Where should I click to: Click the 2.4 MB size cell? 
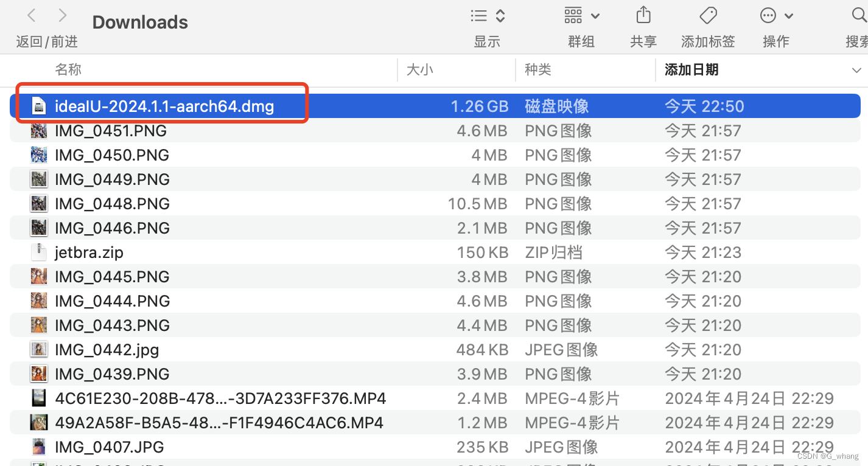tap(483, 398)
